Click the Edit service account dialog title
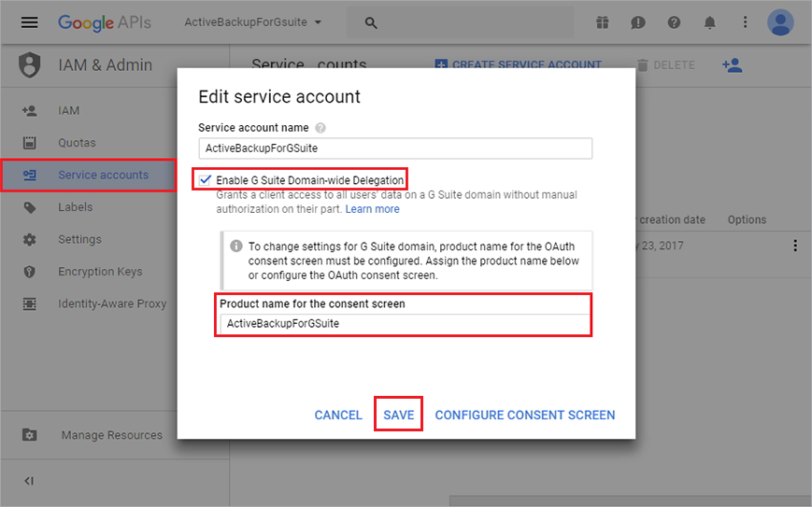This screenshot has height=507, width=812. point(279,97)
